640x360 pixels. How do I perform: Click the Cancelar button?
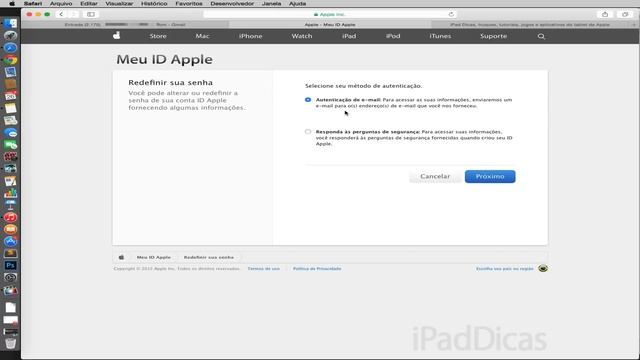pos(435,176)
